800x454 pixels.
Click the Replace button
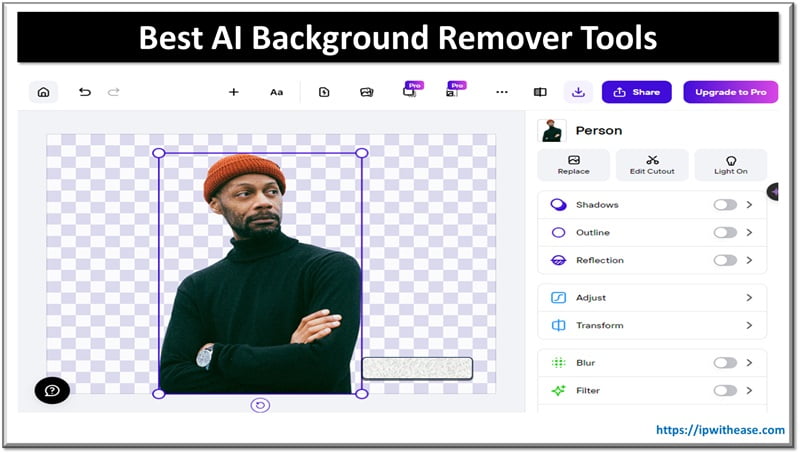(573, 165)
